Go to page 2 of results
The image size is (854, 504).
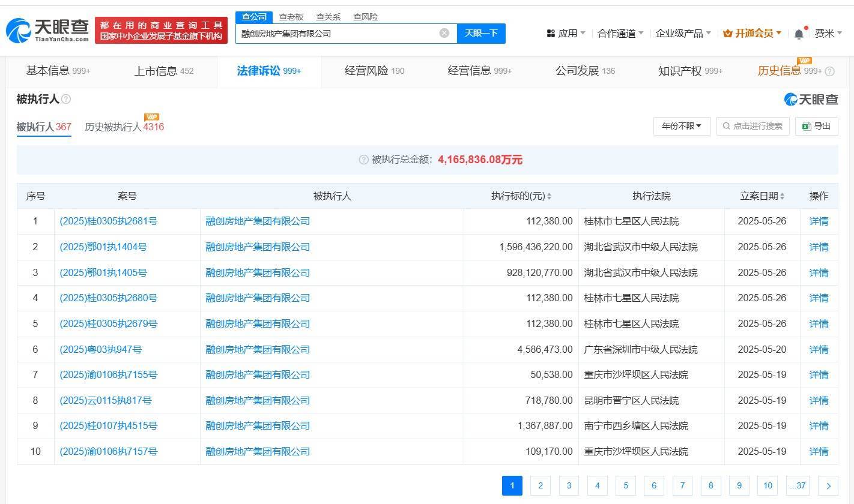[x=540, y=485]
